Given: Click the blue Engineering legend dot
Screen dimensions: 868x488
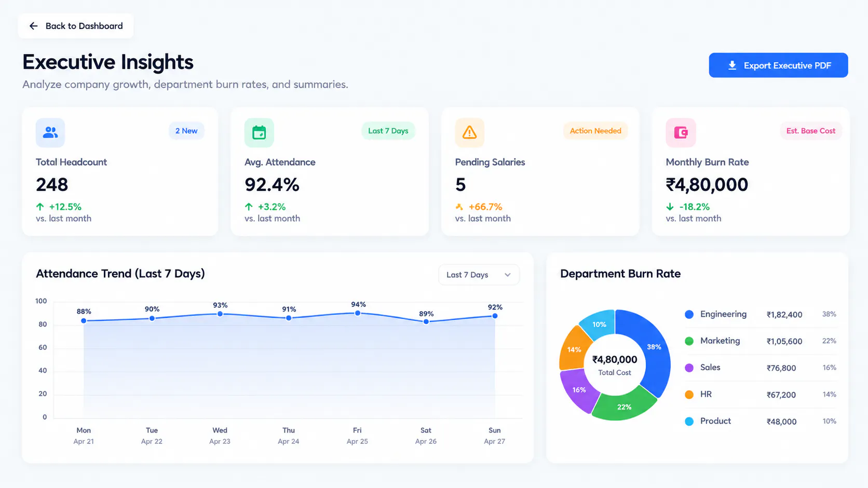Looking at the screenshot, I should pos(689,314).
